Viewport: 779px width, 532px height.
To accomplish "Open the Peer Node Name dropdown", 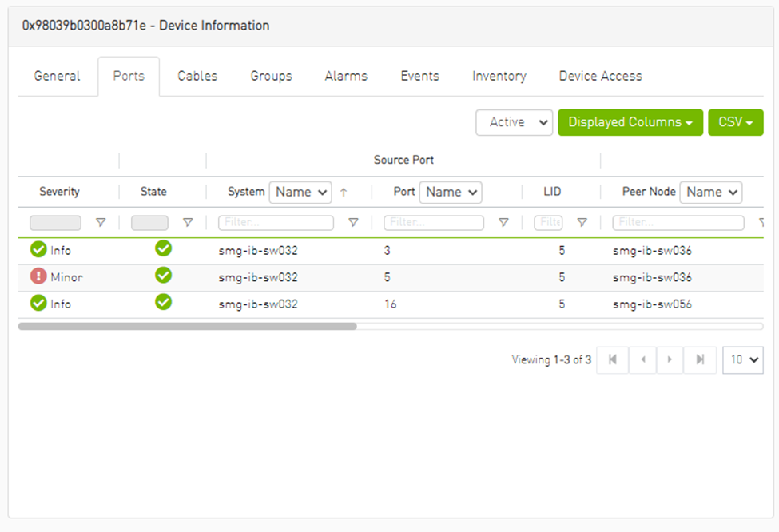I will tap(710, 192).
